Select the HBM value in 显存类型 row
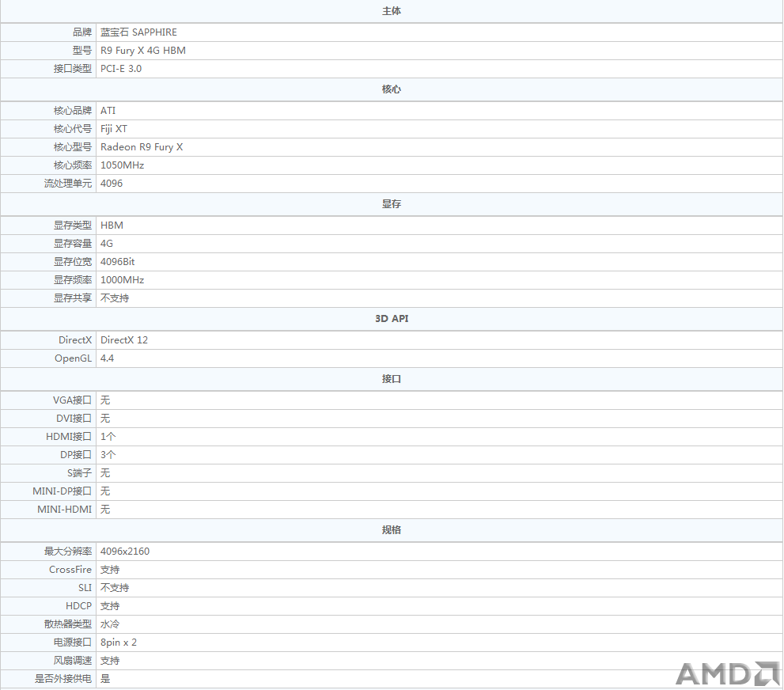The height and width of the screenshot is (690, 784). [112, 226]
